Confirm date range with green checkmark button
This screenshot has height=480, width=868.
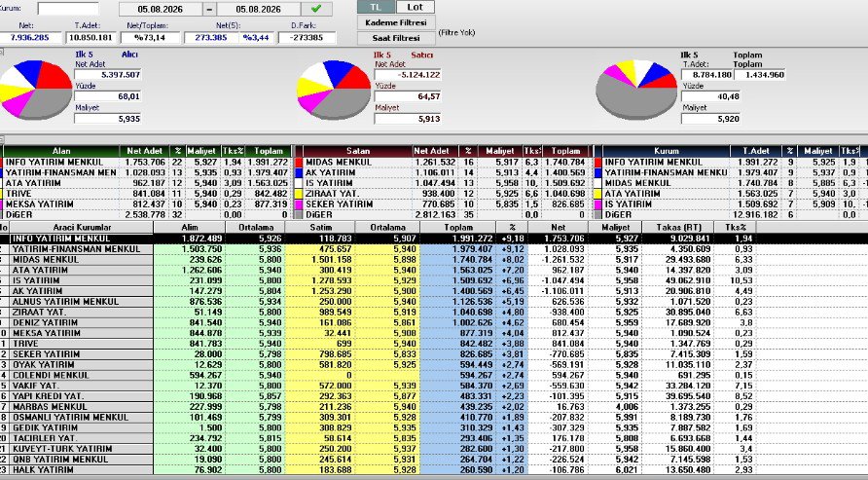point(316,9)
